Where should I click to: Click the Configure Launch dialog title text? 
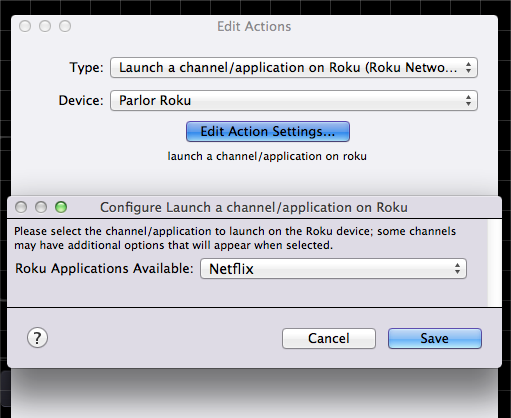(254, 207)
